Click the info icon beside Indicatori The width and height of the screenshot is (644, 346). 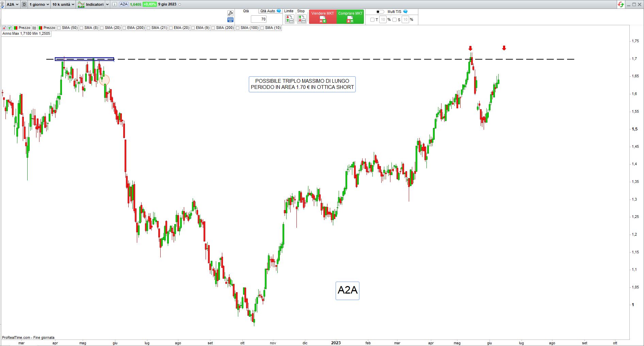pyautogui.click(x=114, y=4)
